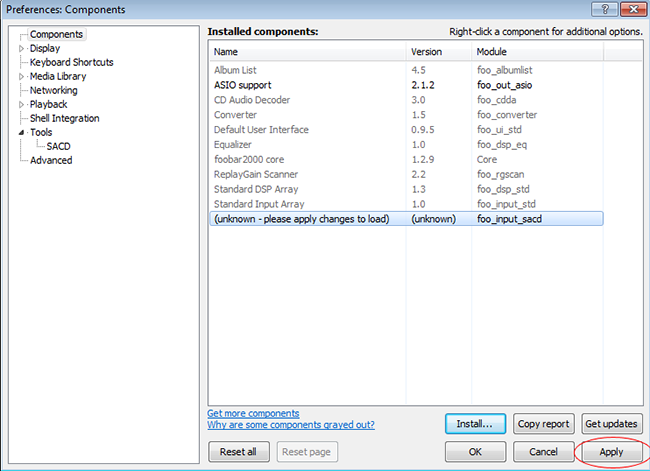The image size is (650, 471).
Task: Open the Networking preferences page
Action: click(x=53, y=90)
